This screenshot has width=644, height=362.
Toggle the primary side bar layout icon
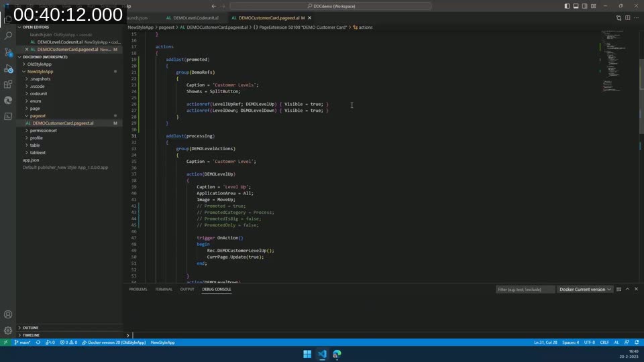(567, 6)
